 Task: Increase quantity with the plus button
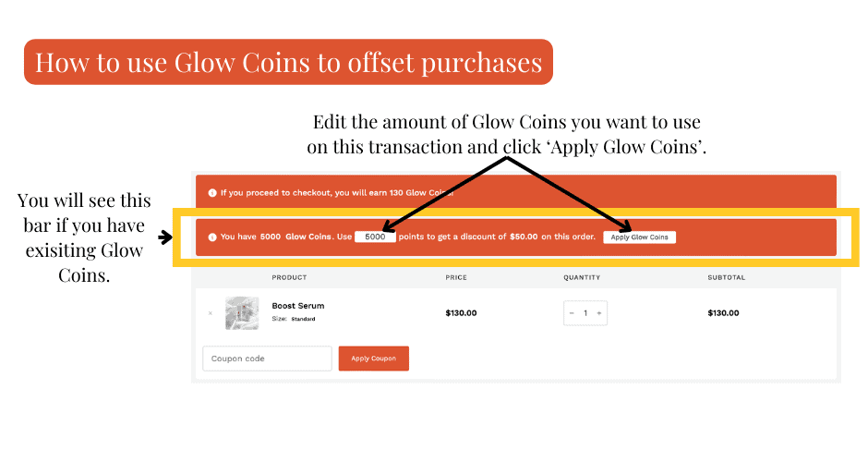tap(599, 313)
